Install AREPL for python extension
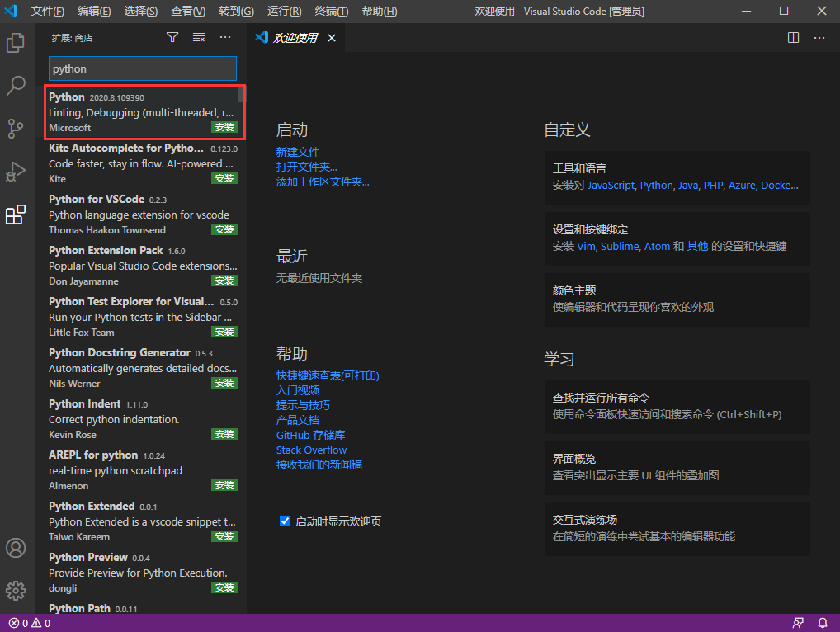The height and width of the screenshot is (632, 840). (224, 485)
